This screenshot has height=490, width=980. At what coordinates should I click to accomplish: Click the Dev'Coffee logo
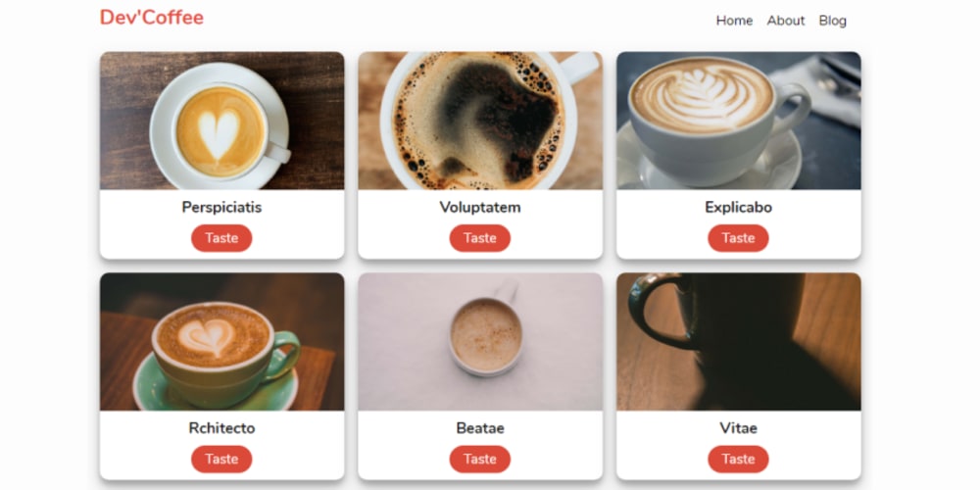pyautogui.click(x=152, y=18)
